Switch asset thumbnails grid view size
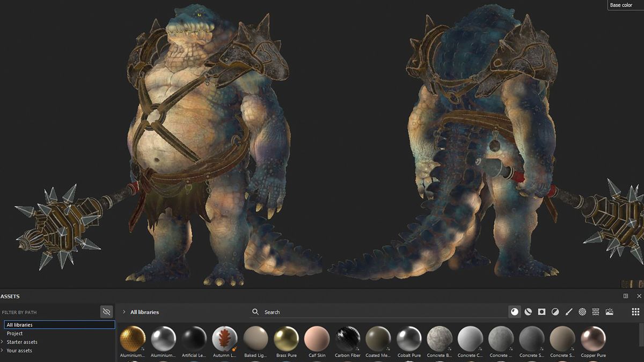This screenshot has width=644, height=362. click(635, 312)
